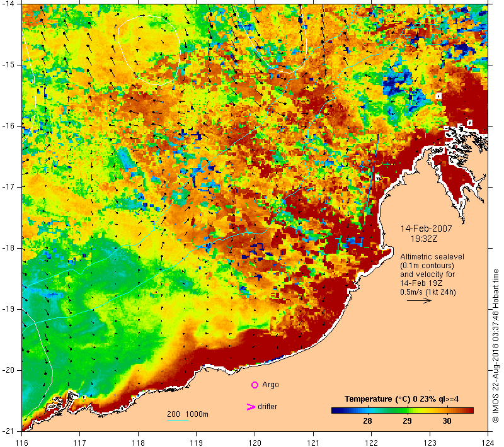Click the latitude label '-15'
The image size is (504, 447).
(8, 65)
